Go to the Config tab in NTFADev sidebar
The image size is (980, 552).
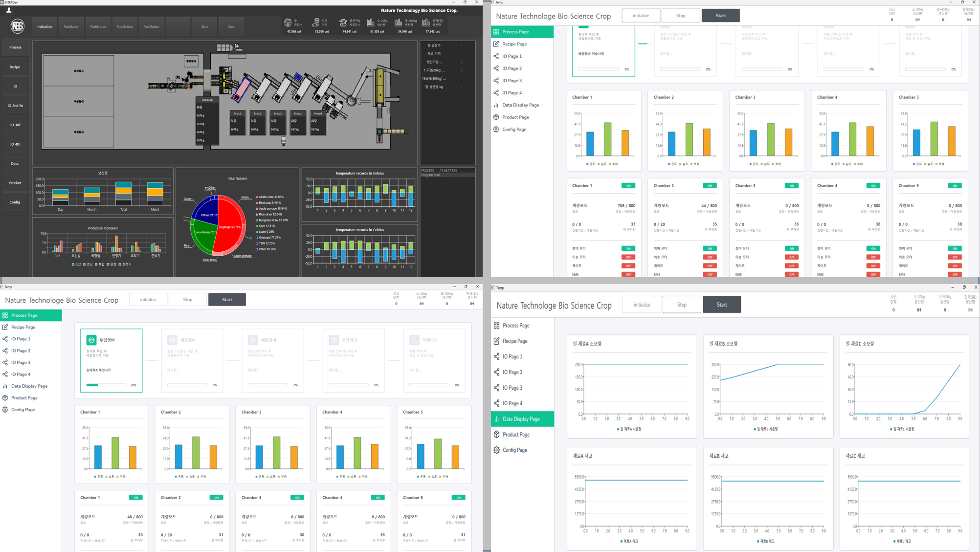coord(15,202)
